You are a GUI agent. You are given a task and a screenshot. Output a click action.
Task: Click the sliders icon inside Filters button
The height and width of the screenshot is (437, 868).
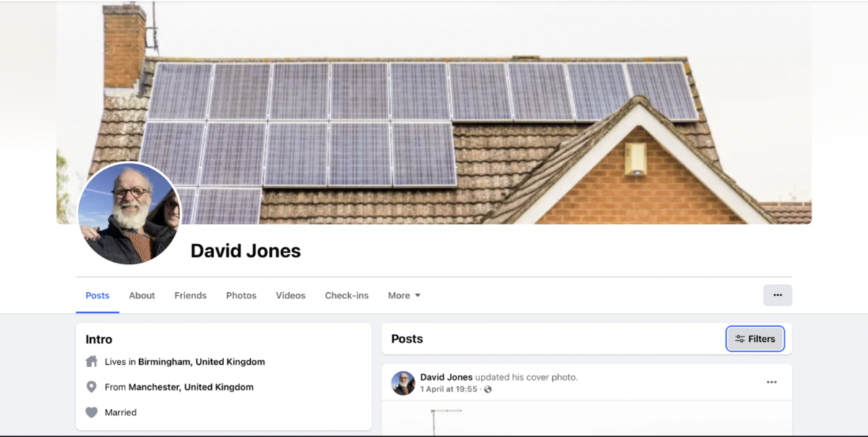[740, 339]
